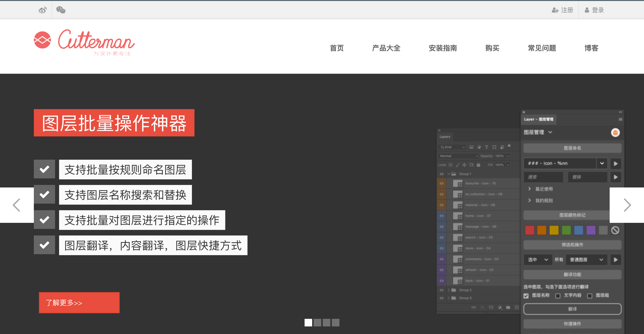
Task: Open the Opacity dropdown arrow
Action: pos(508,156)
